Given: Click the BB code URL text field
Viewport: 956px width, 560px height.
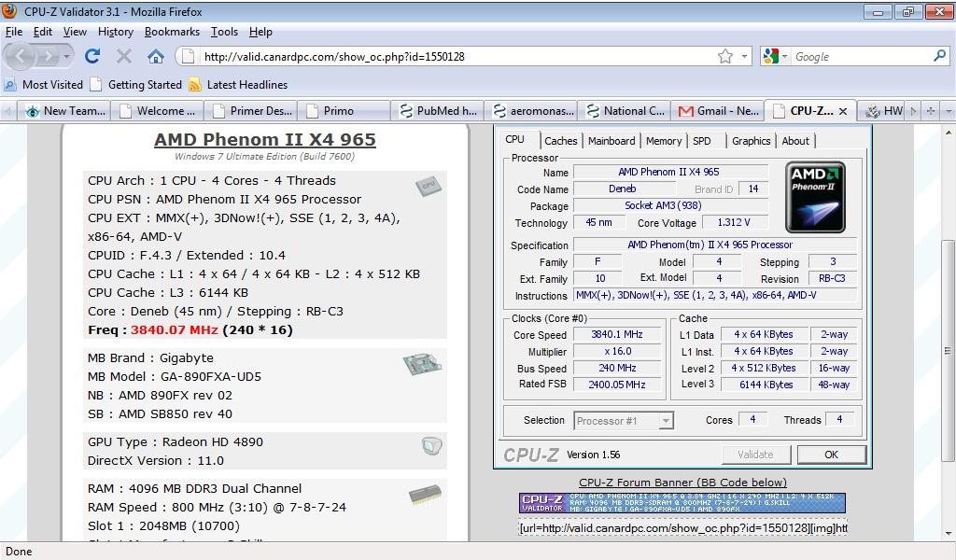Looking at the screenshot, I should [682, 527].
